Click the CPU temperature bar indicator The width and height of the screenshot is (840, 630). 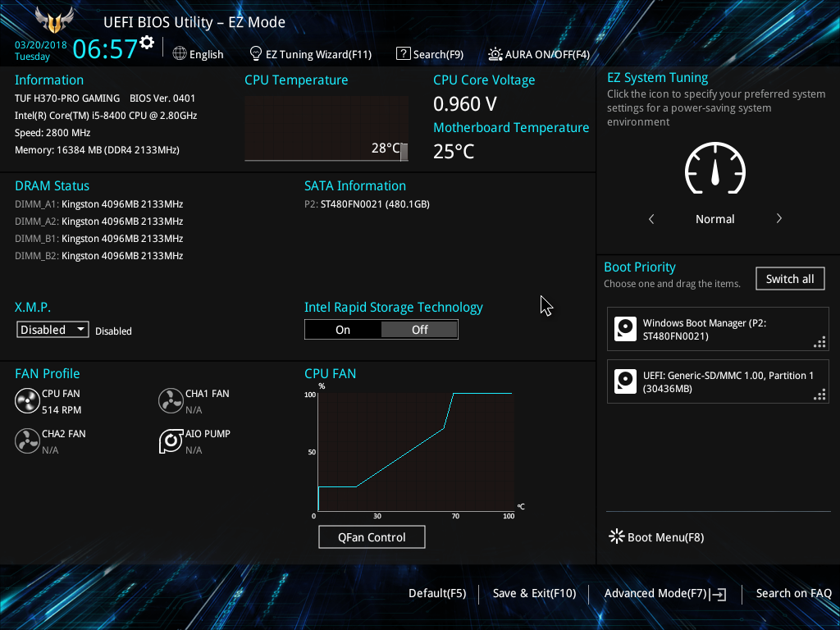pos(404,152)
